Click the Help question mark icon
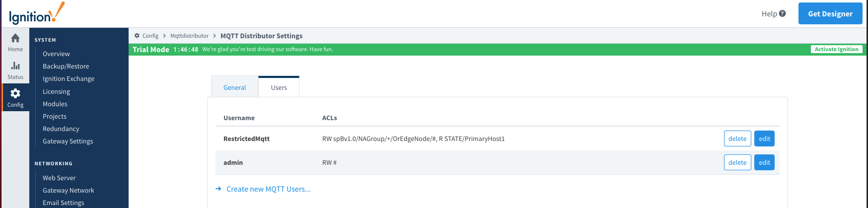868x208 pixels. tap(783, 13)
